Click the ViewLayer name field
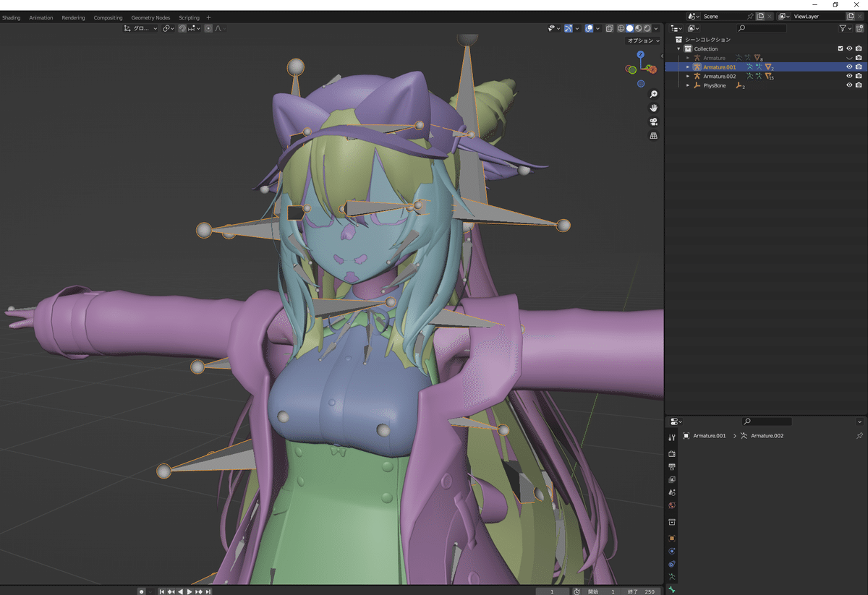 [819, 16]
